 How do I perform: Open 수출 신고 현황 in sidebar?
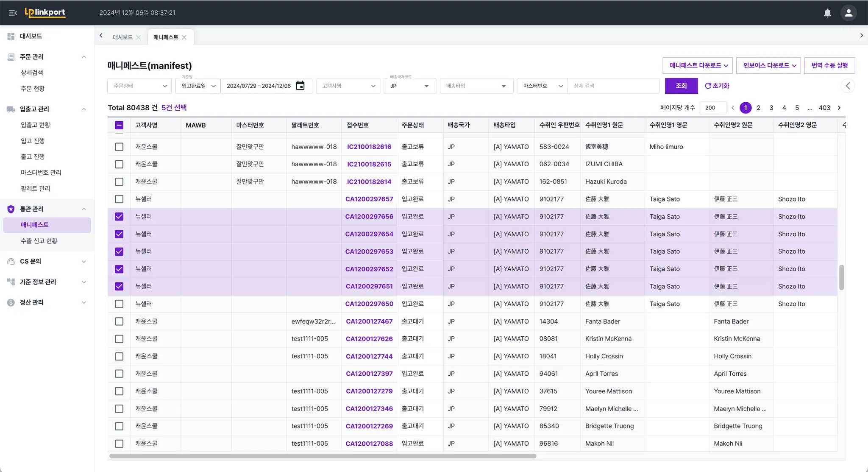pyautogui.click(x=39, y=241)
